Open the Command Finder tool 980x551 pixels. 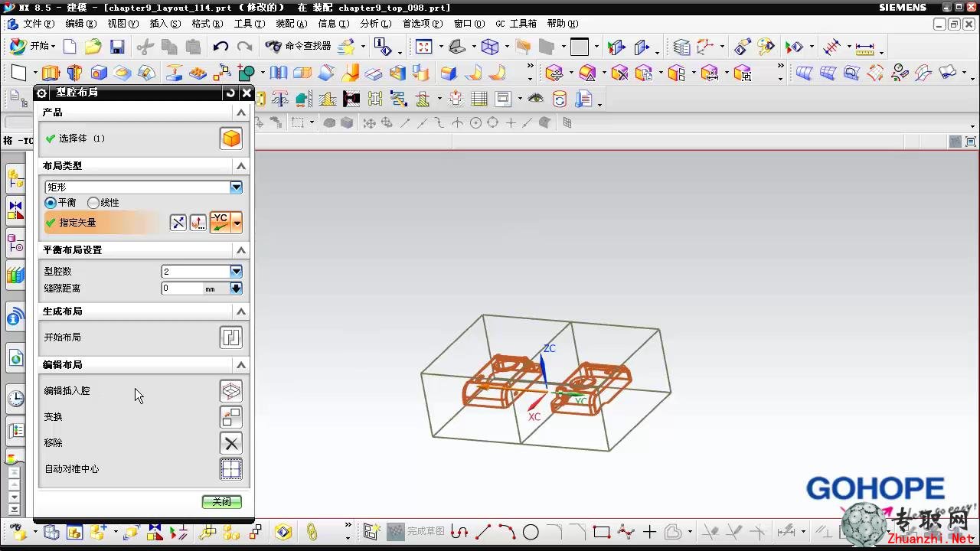[x=299, y=47]
